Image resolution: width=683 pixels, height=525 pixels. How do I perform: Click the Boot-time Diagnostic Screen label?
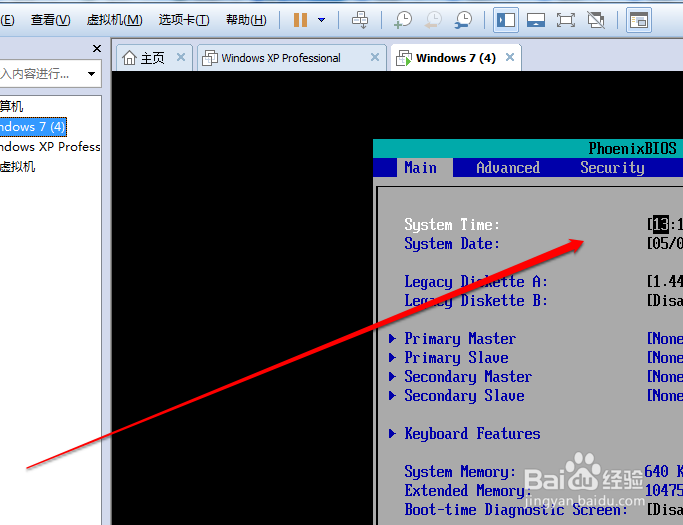click(516, 509)
